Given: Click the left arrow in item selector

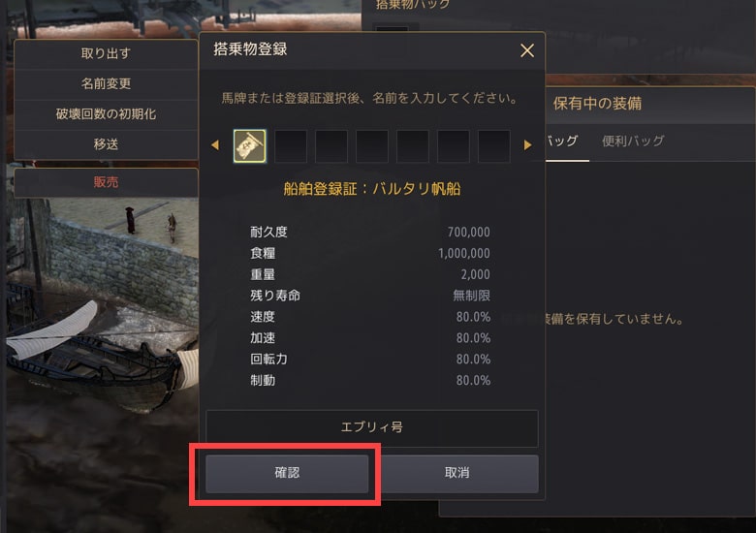Looking at the screenshot, I should click(215, 144).
